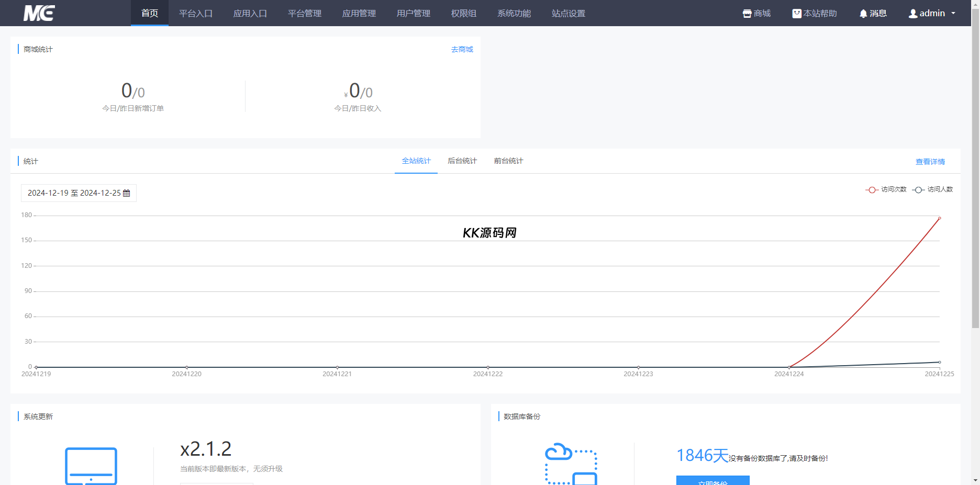The width and height of the screenshot is (980, 485).
Task: Open the 用户管理 menu
Action: tap(414, 13)
